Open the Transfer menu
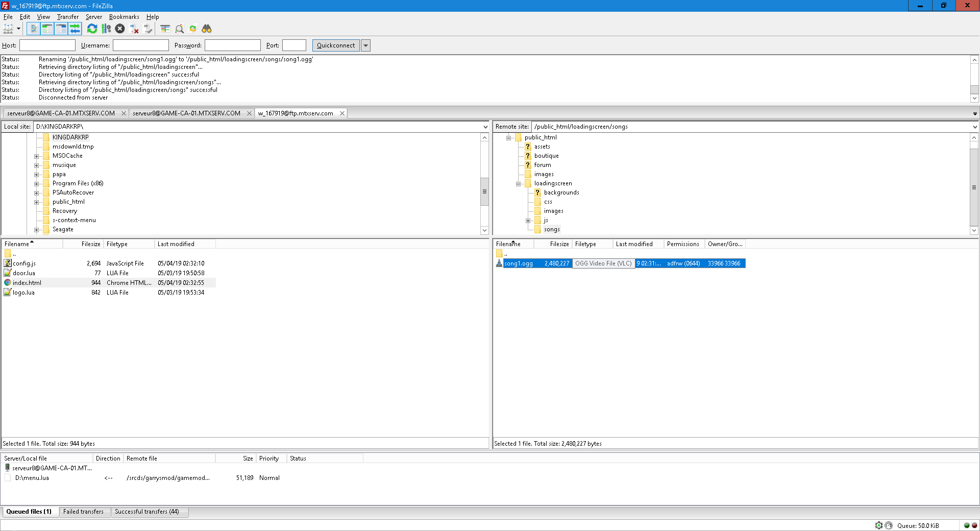The height and width of the screenshot is (531, 980). [68, 17]
